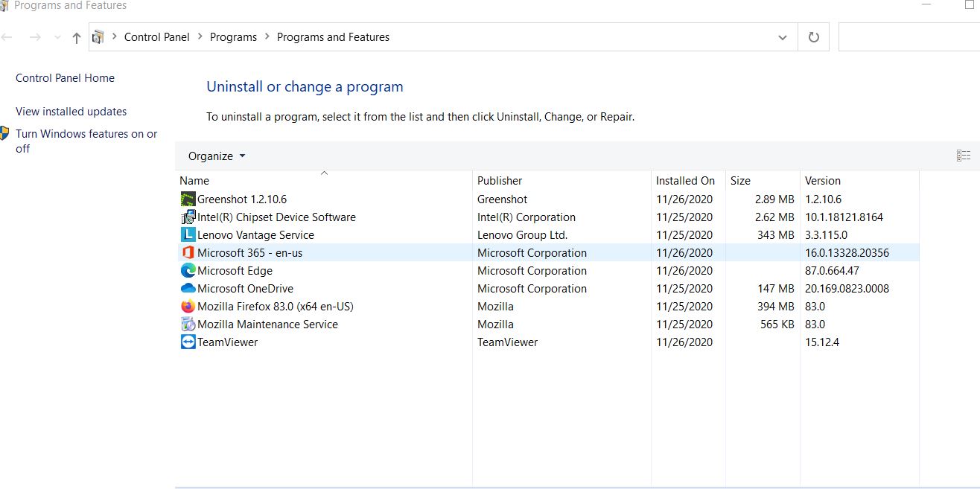Click the Forward navigation arrow

[35, 37]
